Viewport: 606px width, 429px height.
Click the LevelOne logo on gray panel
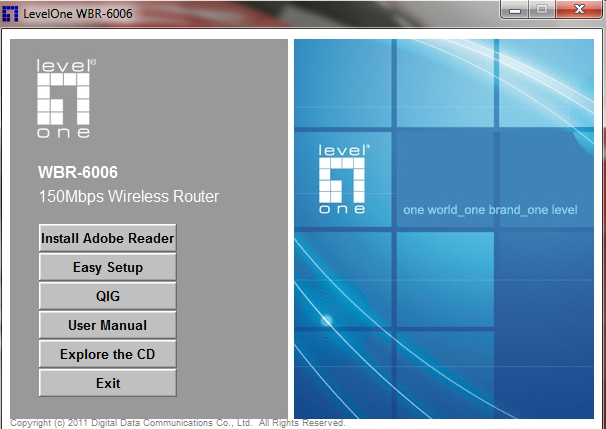(66, 99)
